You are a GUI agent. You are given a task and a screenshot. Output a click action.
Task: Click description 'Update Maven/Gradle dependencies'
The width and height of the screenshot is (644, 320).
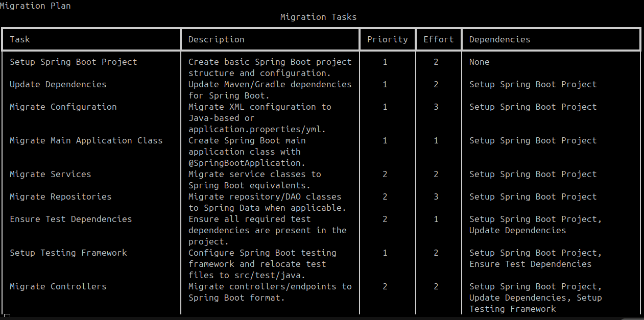(270, 84)
